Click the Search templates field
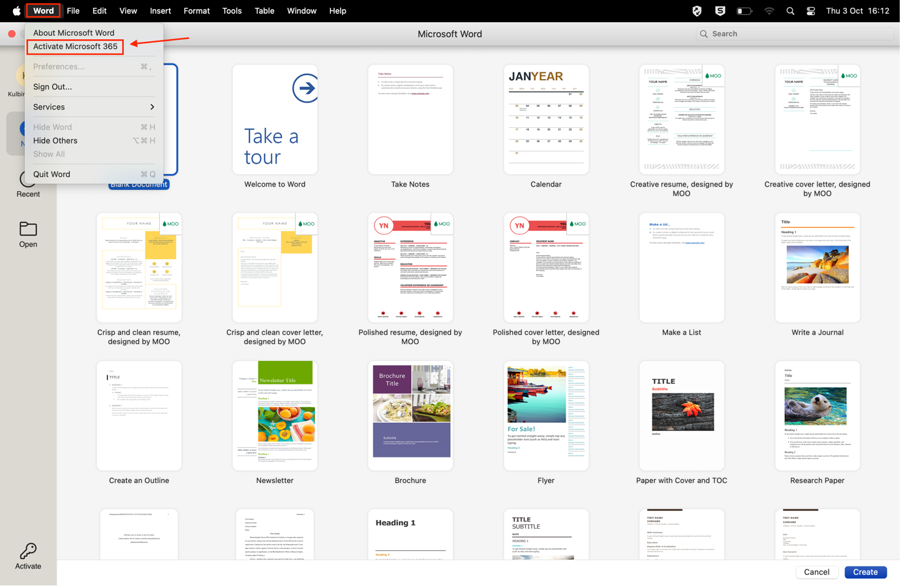 pyautogui.click(x=796, y=34)
